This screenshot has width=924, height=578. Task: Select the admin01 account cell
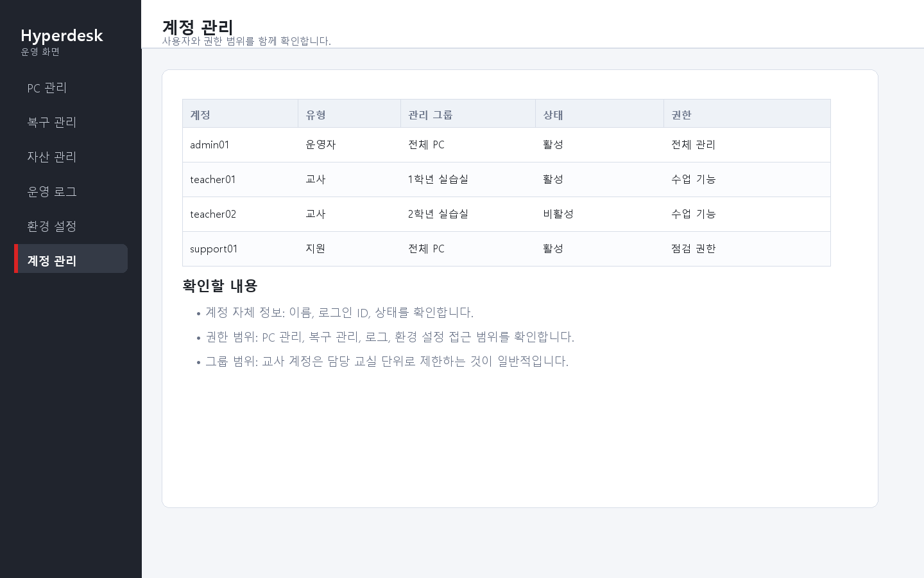point(241,145)
